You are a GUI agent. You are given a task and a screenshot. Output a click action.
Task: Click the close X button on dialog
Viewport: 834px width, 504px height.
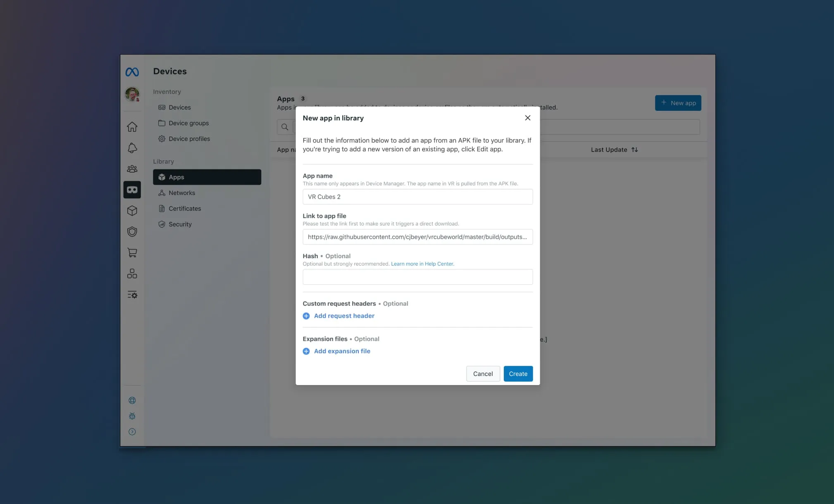tap(527, 118)
